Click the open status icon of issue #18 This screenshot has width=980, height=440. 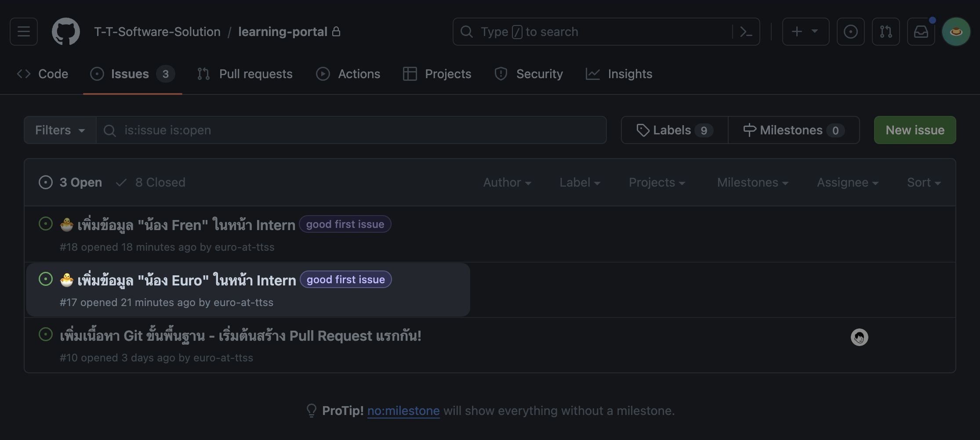pos(46,224)
